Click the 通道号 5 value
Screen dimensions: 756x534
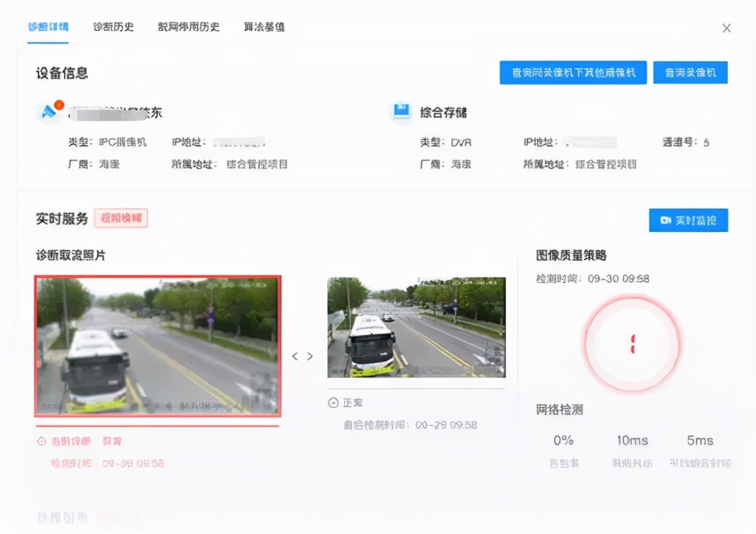click(x=706, y=142)
